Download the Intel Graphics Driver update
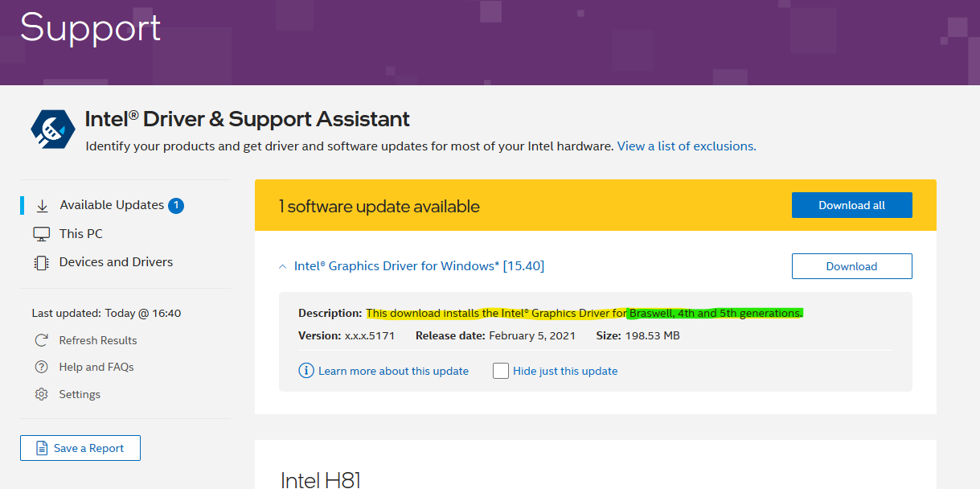The height and width of the screenshot is (489, 980). 851,265
